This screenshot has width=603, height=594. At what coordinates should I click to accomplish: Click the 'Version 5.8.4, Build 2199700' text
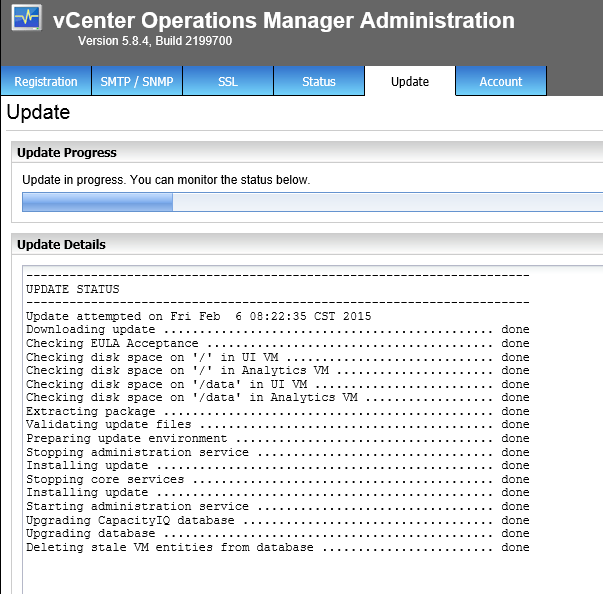click(155, 41)
